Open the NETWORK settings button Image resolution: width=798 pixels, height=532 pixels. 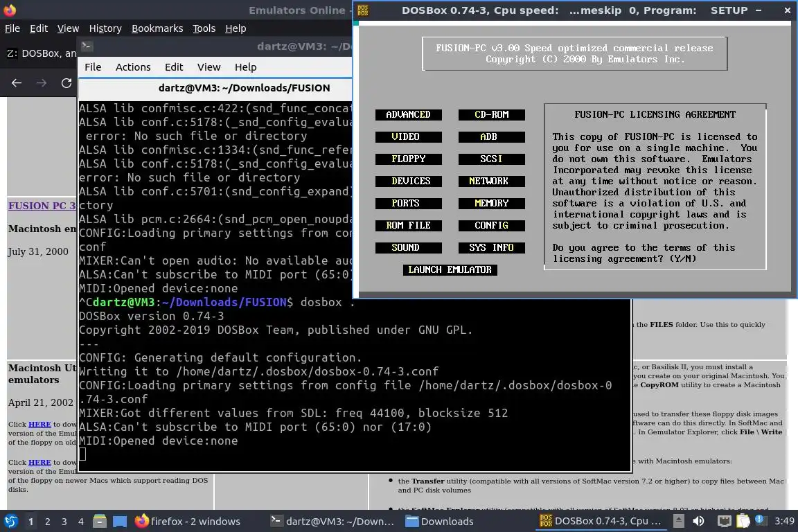point(491,181)
